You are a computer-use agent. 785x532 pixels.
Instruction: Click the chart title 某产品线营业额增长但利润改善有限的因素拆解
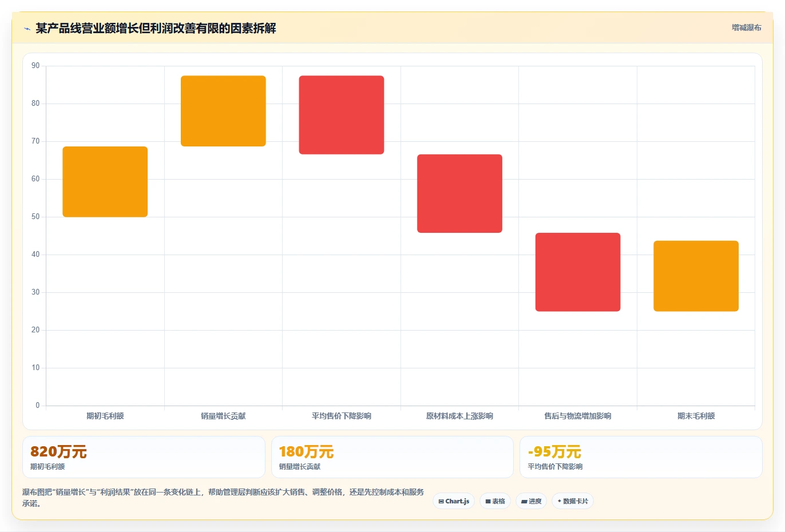point(156,29)
